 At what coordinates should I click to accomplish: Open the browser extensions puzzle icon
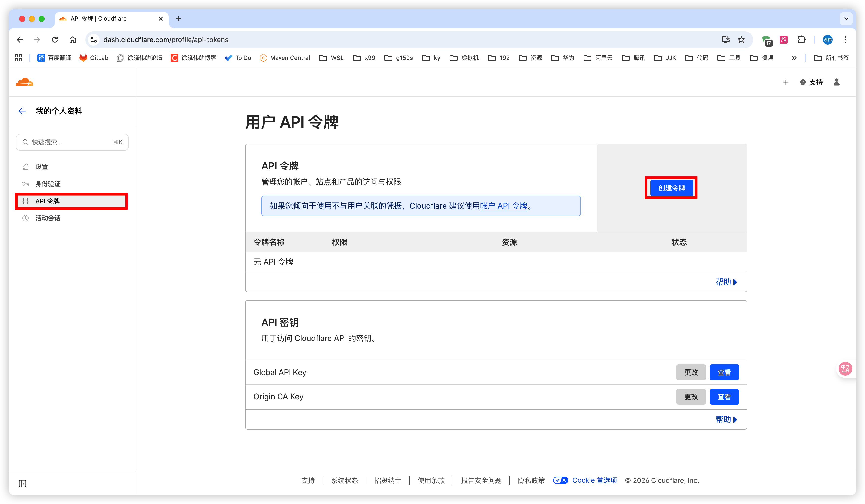(801, 40)
